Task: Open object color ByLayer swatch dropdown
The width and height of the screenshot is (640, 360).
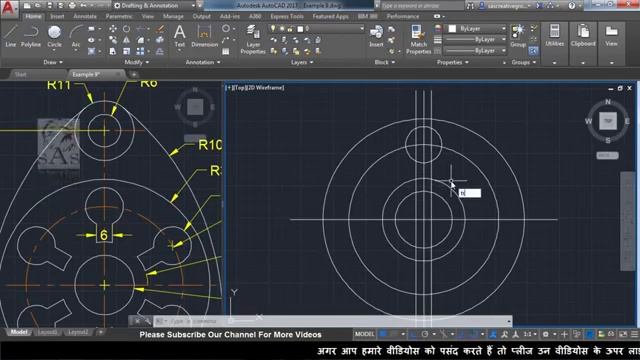Action: [476, 29]
